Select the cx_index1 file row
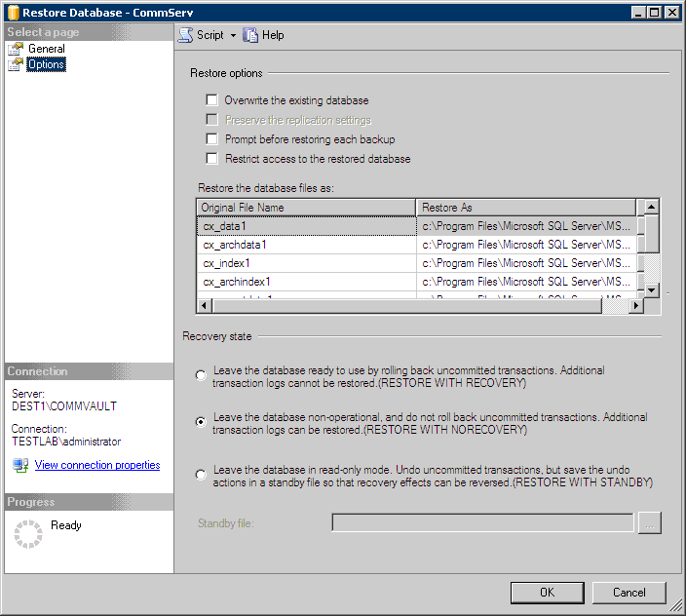The height and width of the screenshot is (616, 686). [x=307, y=263]
